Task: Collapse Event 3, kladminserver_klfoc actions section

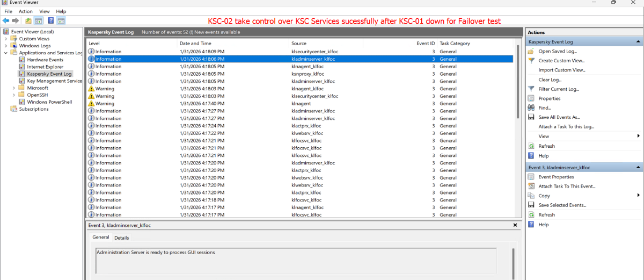Action: pos(638,167)
